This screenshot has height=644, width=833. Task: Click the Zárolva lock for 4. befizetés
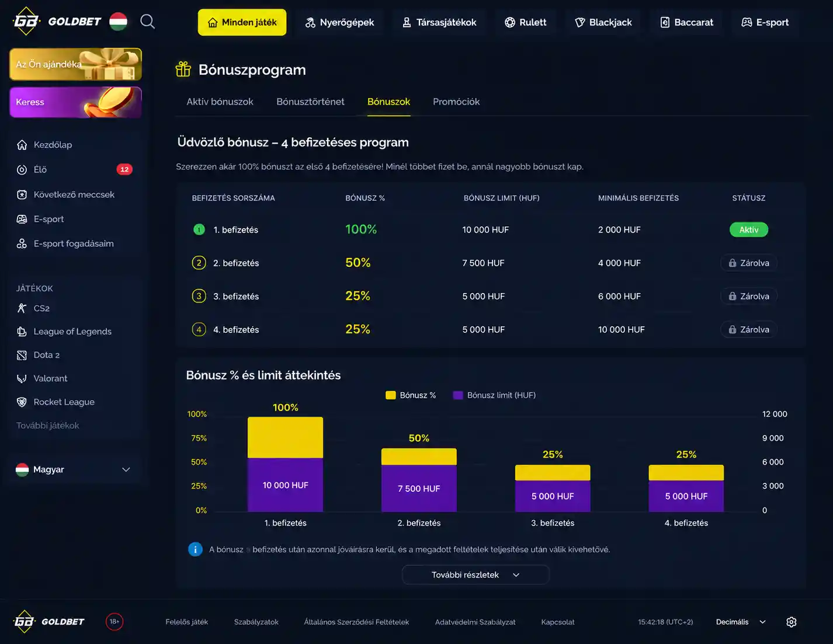pyautogui.click(x=748, y=329)
